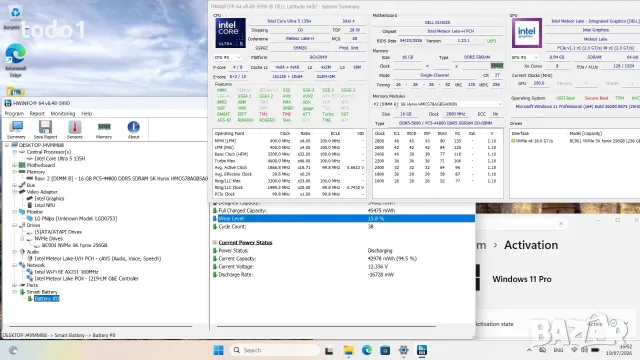
Task: Select the (S)ATA/ATAPI Drives tree item
Action: [x=58, y=232]
